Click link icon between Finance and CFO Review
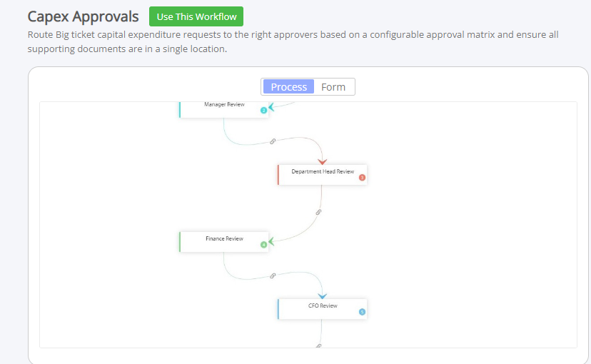This screenshot has height=364, width=591. [273, 275]
